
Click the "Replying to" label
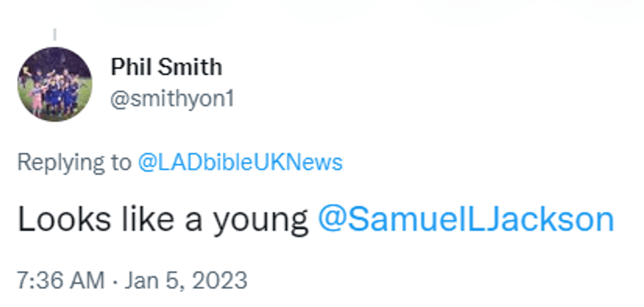click(74, 163)
